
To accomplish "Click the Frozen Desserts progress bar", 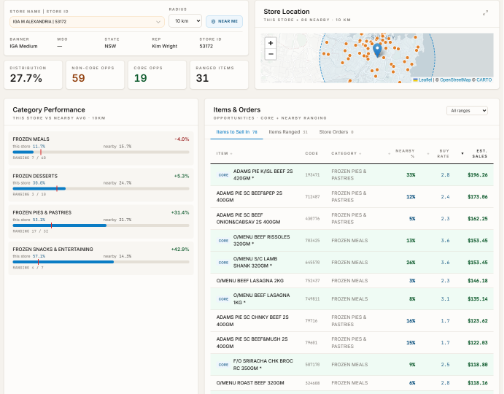I will pos(101,189).
